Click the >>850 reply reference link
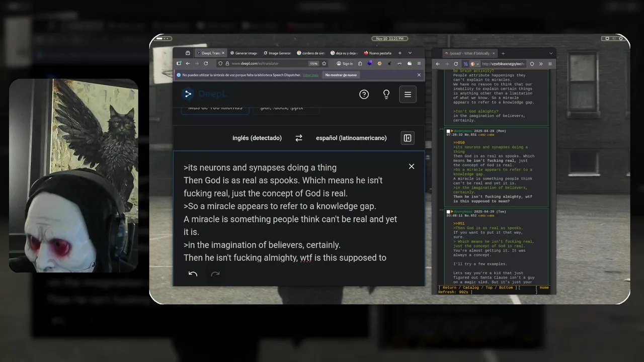Image resolution: width=644 pixels, height=362 pixels. tap(459, 143)
